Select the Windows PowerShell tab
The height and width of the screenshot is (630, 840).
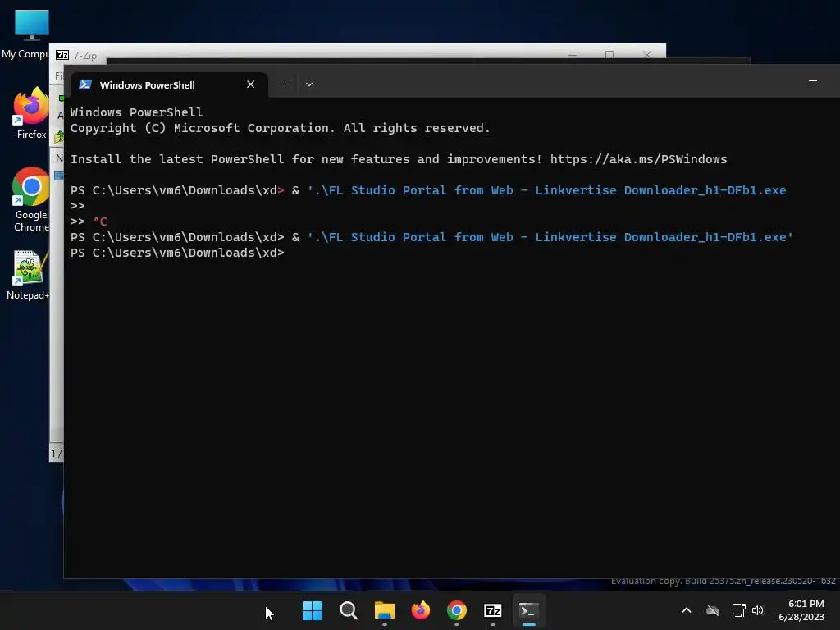pos(169,84)
